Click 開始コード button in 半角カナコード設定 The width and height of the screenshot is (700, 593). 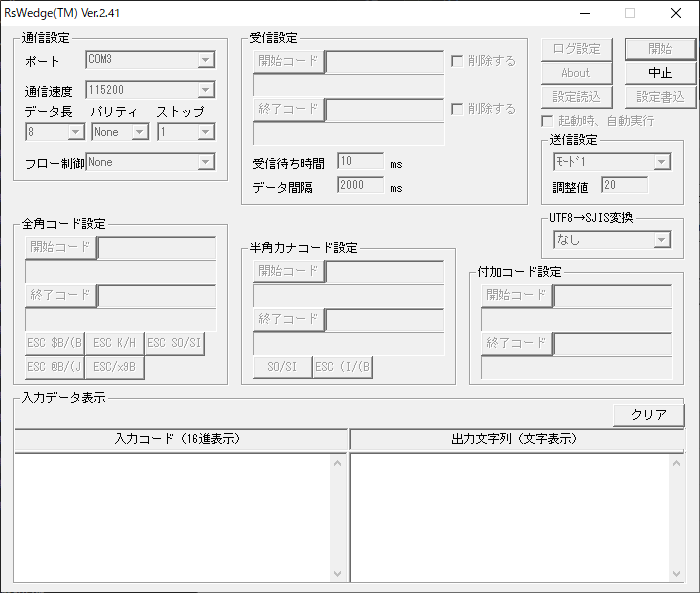click(288, 271)
